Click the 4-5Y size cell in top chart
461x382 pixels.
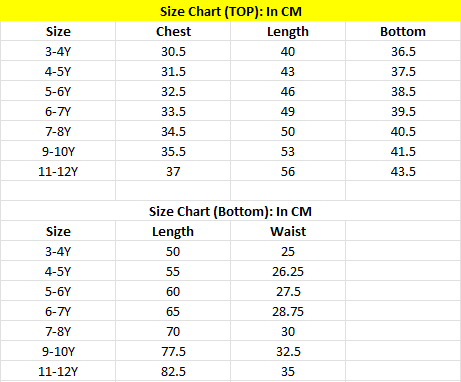[58, 71]
